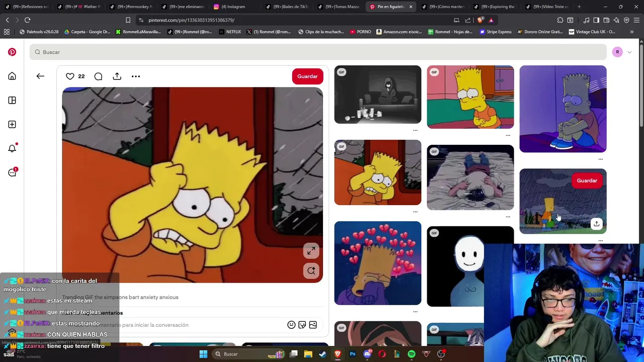Open the browser extensions puzzle icon
Viewport: 644px width, 362px height.
(560, 20)
